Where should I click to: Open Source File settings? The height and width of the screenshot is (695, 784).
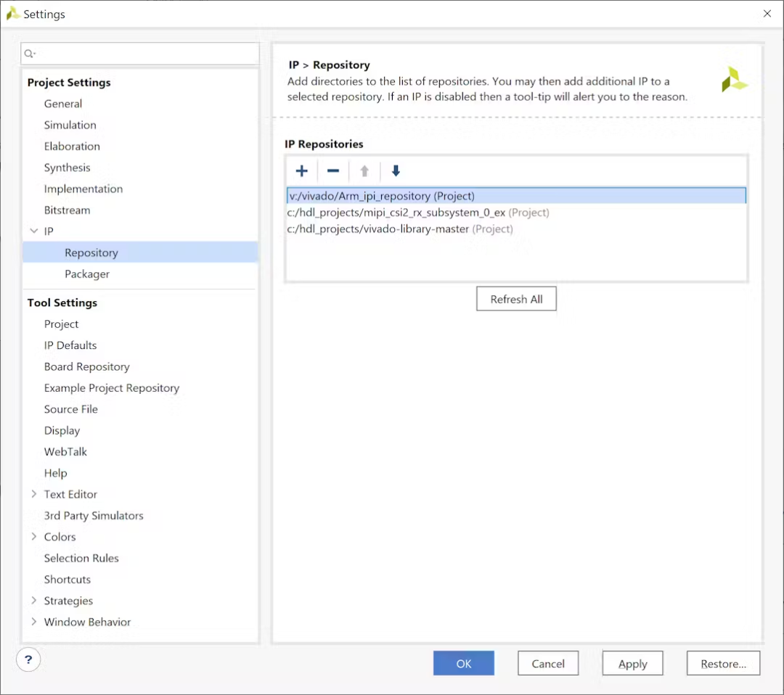click(70, 409)
